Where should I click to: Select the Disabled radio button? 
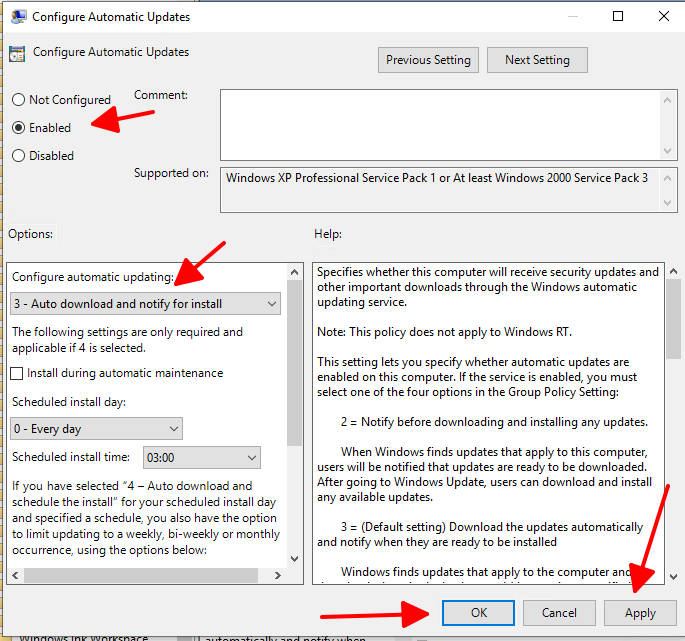[x=18, y=156]
